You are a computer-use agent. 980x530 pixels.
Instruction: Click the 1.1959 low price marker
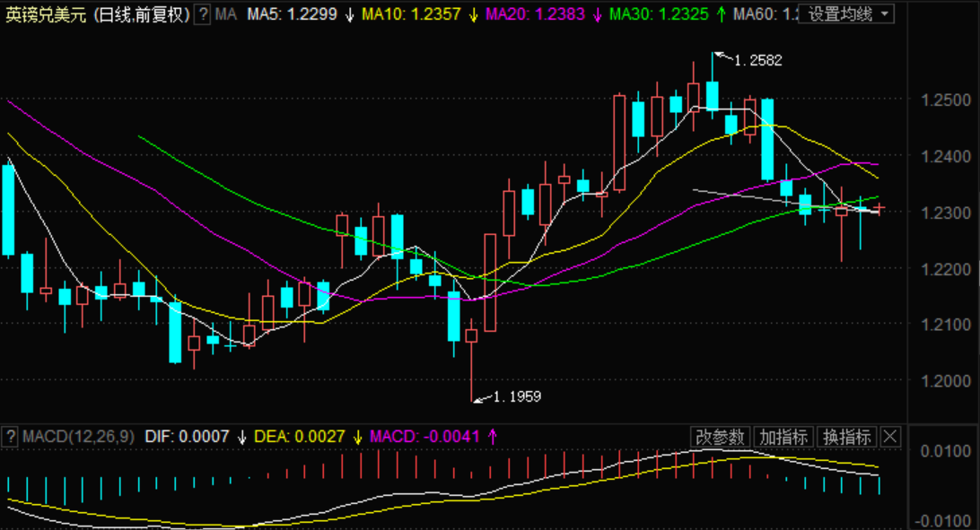click(517, 396)
